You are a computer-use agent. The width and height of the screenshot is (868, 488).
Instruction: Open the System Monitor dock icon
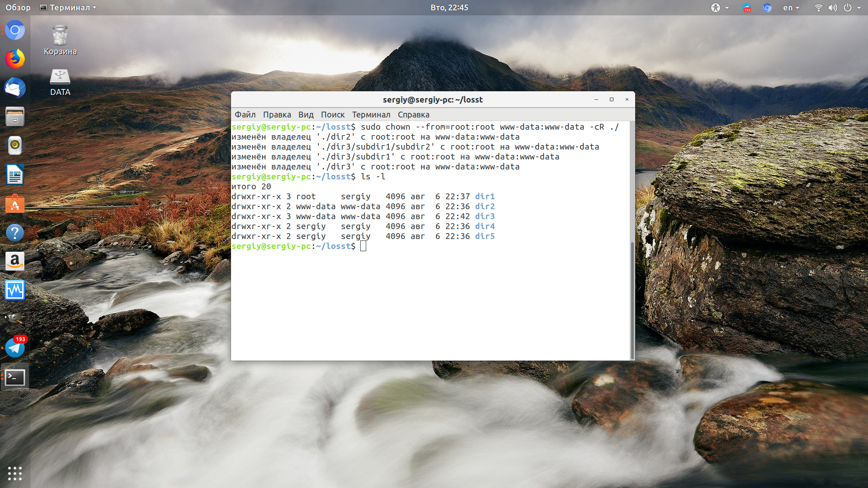pyautogui.click(x=15, y=290)
